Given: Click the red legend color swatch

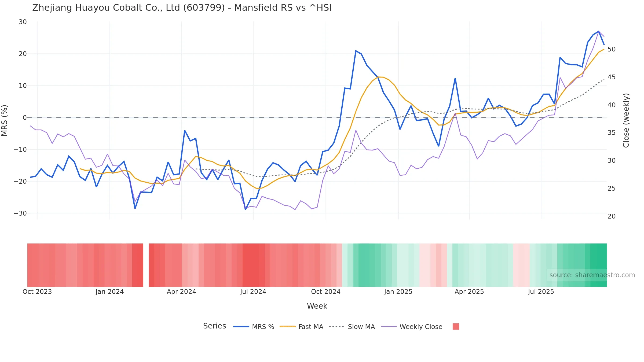Looking at the screenshot, I should pyautogui.click(x=456, y=327).
